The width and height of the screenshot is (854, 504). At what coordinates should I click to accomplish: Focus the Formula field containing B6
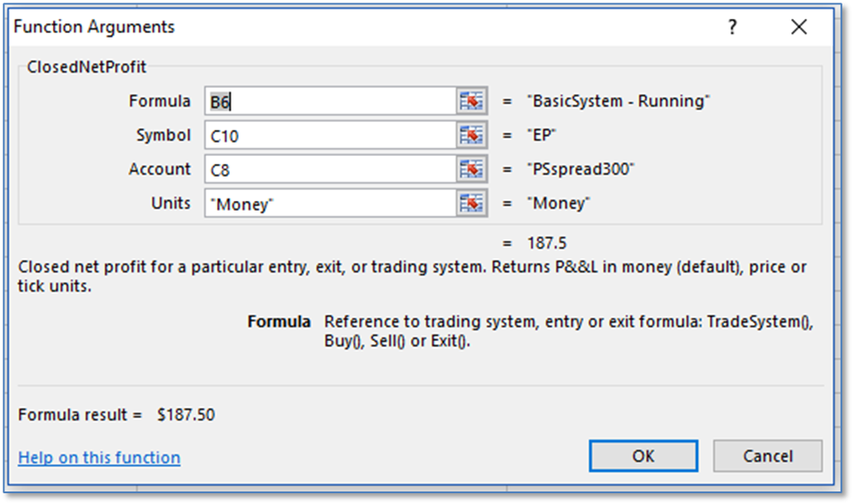coord(329,101)
